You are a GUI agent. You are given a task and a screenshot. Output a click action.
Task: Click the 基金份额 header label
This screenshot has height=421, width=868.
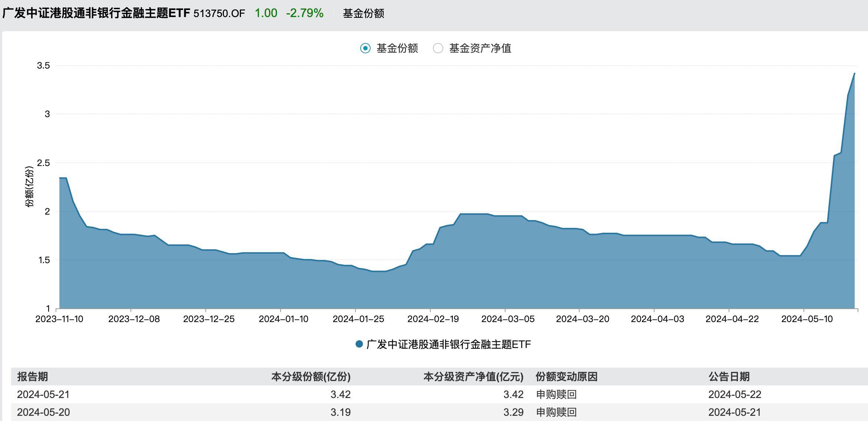click(364, 13)
